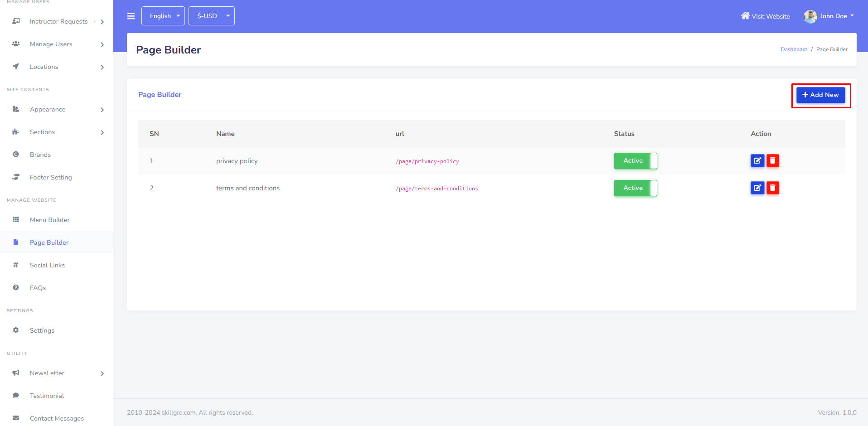Image resolution: width=868 pixels, height=426 pixels.
Task: Click the Status column header
Action: [x=624, y=134]
